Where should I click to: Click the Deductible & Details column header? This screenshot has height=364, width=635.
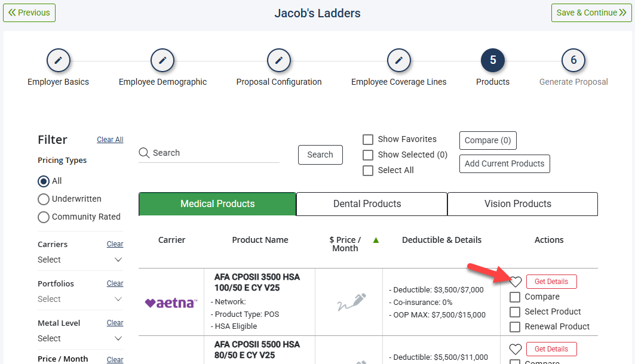click(442, 240)
